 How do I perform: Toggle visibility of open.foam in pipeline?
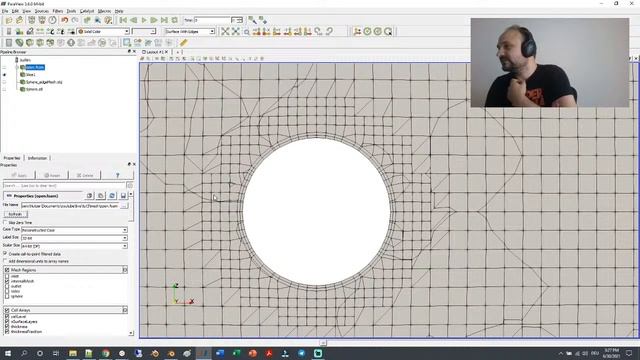click(x=4, y=67)
